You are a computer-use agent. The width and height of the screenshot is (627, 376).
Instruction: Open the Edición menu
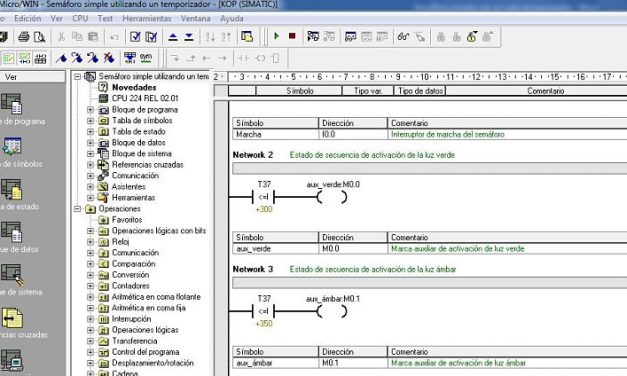(x=28, y=18)
